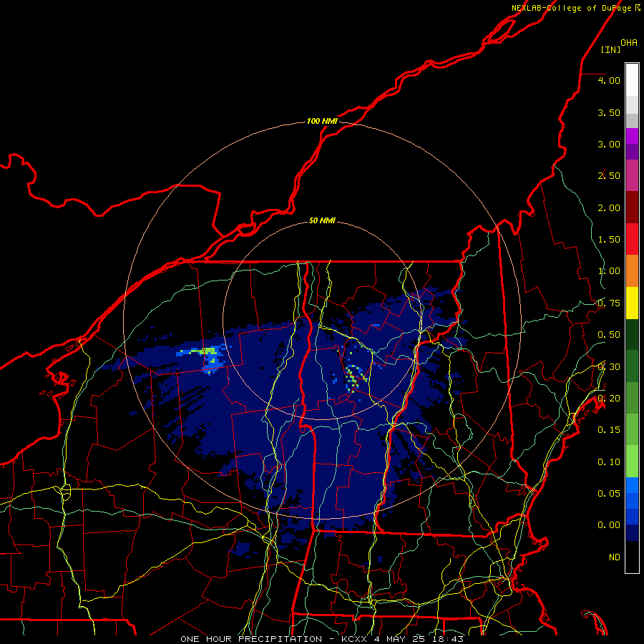Select the white swatch in the color scale
This screenshot has width=644, height=644.
coord(632,79)
